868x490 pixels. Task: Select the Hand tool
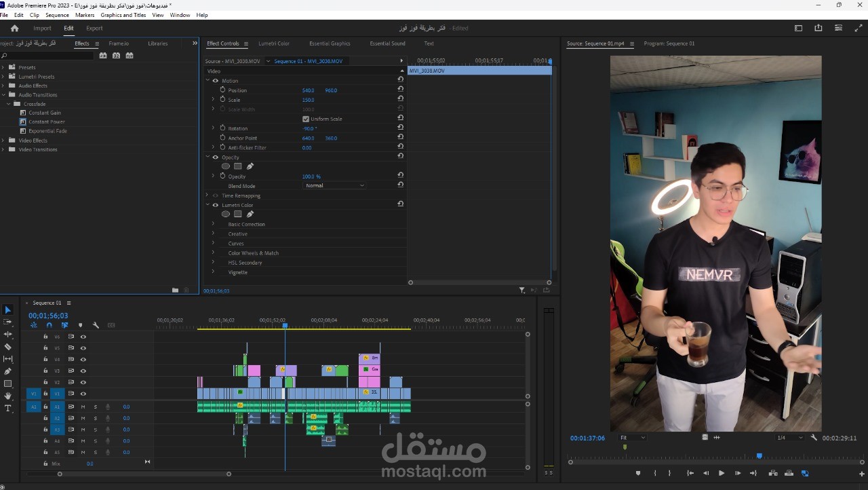(x=8, y=396)
